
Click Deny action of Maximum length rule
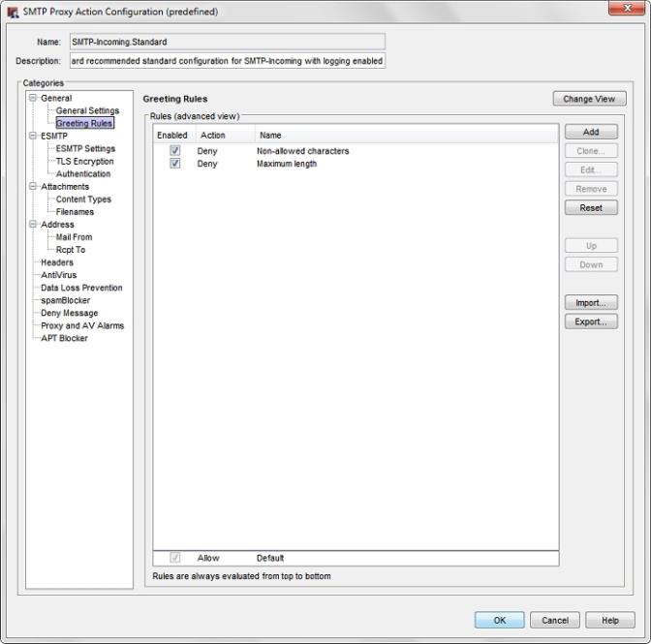pos(207,164)
